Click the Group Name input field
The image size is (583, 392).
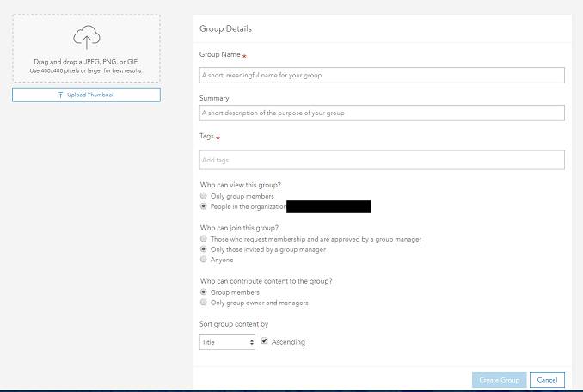tap(382, 75)
